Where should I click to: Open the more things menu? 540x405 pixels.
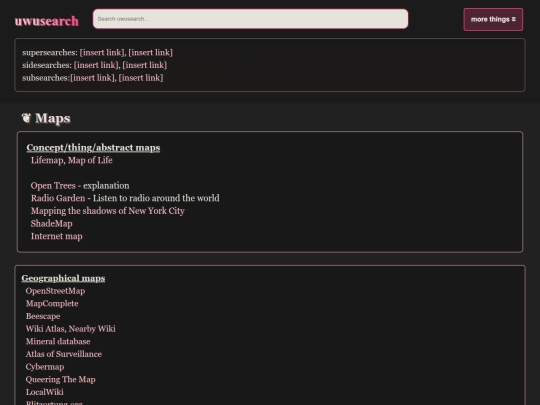pyautogui.click(x=493, y=19)
